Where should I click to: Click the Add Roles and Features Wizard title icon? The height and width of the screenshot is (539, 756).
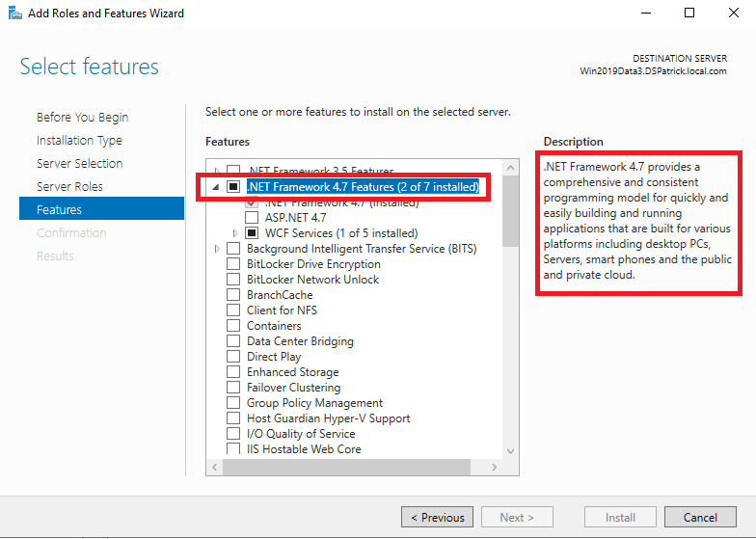pos(15,13)
